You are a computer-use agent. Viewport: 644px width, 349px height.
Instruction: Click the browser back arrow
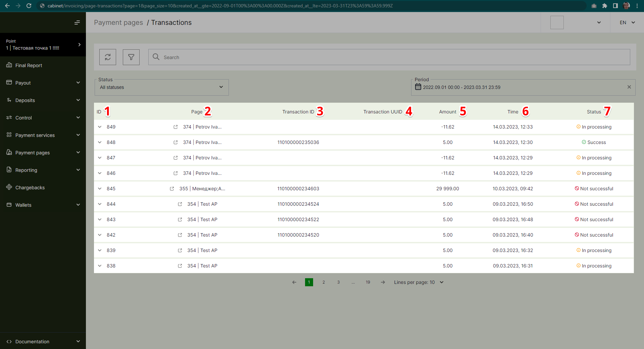(7, 6)
